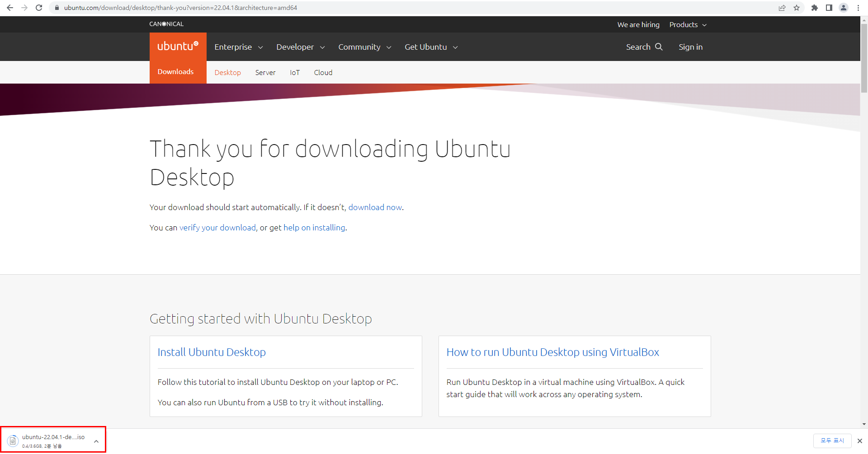Open 'Install Ubuntu Desktop' tutorial link
The height and width of the screenshot is (454, 868).
(212, 352)
